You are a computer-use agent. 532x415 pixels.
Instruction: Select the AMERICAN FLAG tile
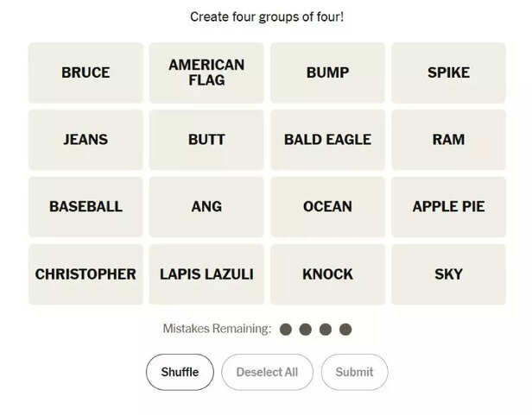click(x=206, y=72)
